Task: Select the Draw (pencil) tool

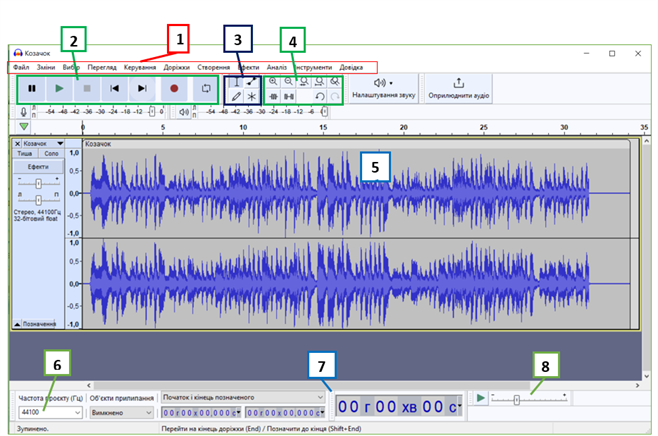Action: click(236, 97)
